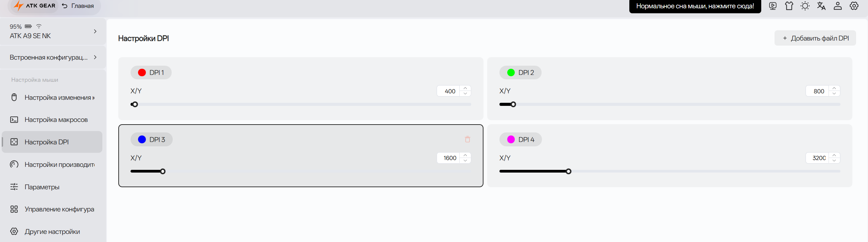Expand the built-in configuration chevron

click(x=95, y=57)
